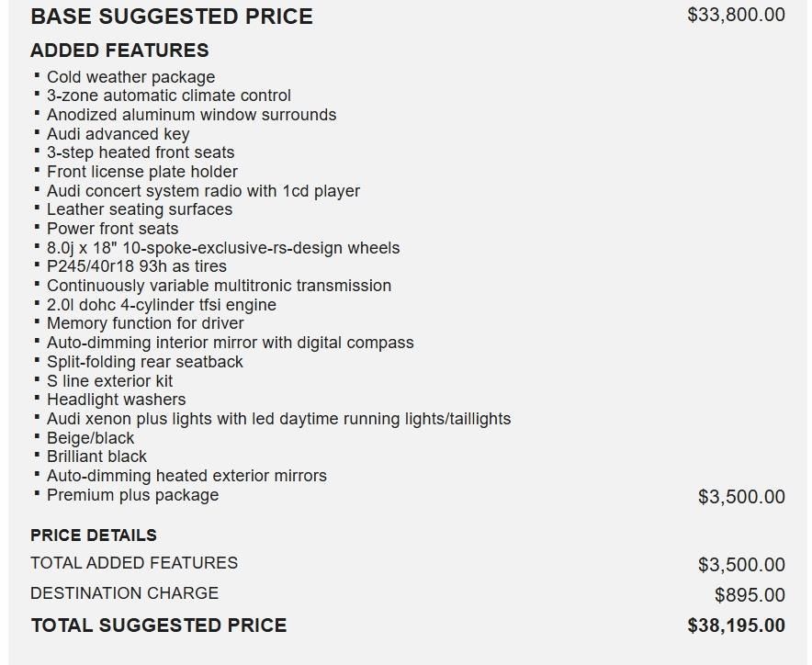The width and height of the screenshot is (812, 665).
Task: Click the Audi advanced key entry
Action: coord(118,134)
